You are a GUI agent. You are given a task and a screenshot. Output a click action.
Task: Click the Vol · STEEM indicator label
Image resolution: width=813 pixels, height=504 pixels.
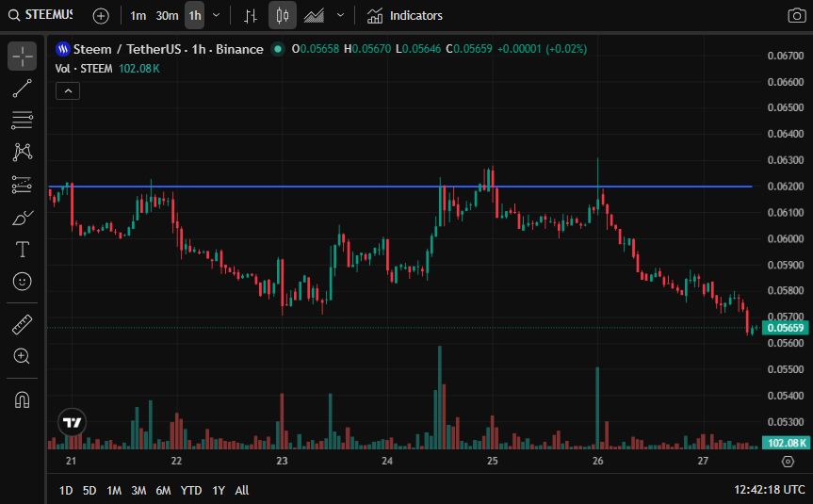click(84, 69)
